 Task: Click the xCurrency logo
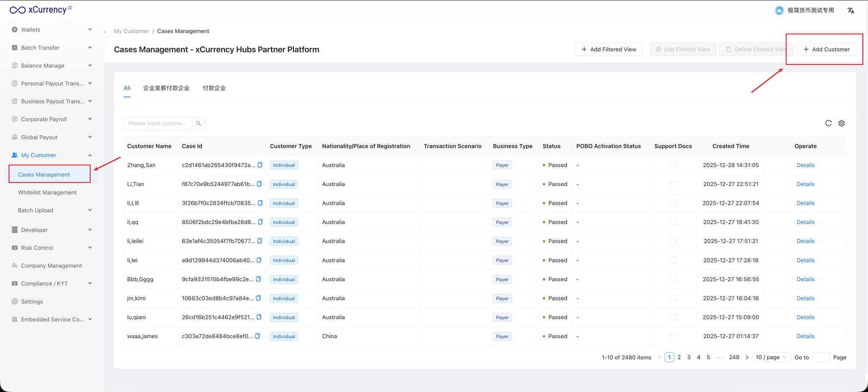(41, 10)
